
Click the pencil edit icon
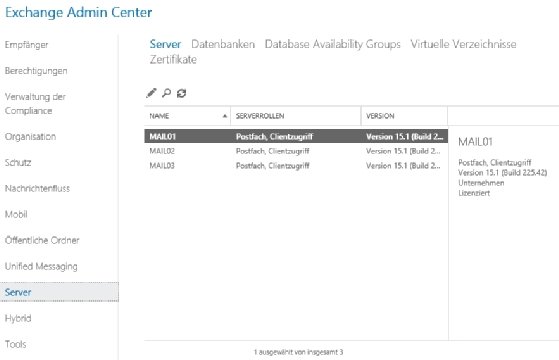pos(151,93)
